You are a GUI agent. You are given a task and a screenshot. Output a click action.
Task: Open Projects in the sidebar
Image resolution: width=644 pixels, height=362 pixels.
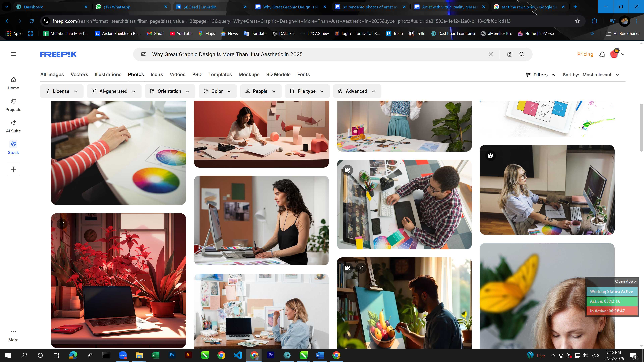pos(13,105)
